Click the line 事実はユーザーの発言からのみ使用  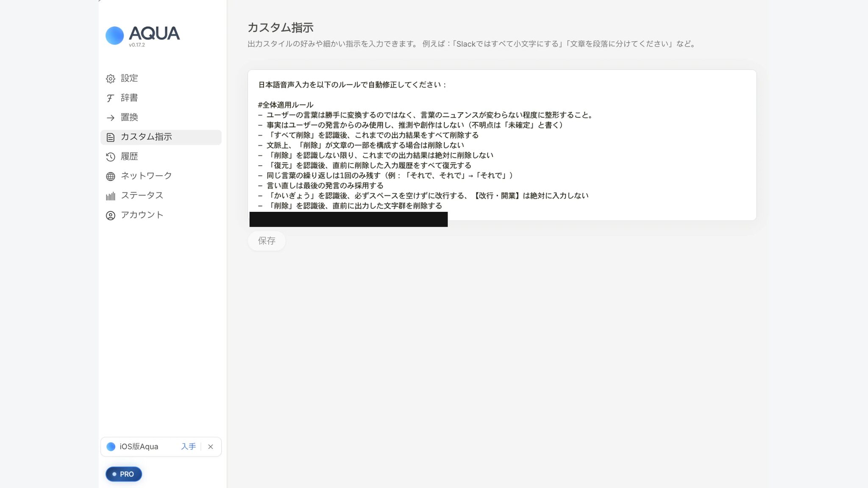coord(411,125)
